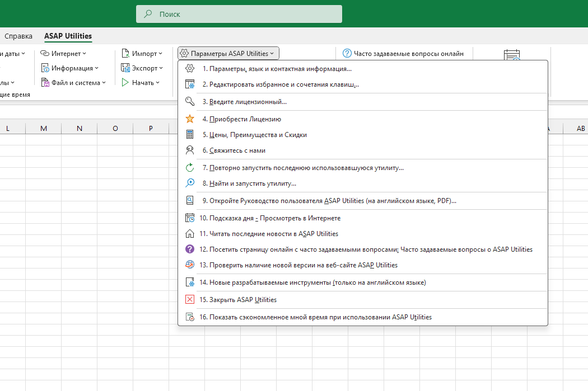Collapse the Параметры ASAP Utilities dropdown
Viewport: 588px width, 391px height.
click(x=228, y=54)
